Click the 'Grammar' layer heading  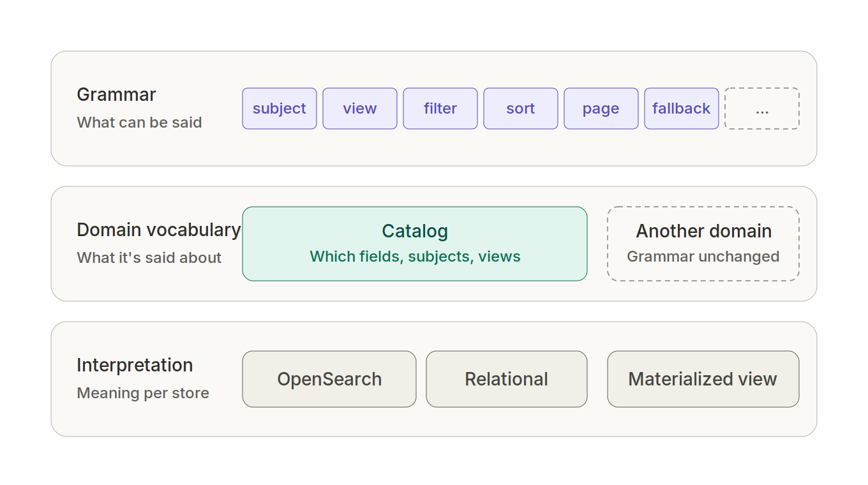(116, 94)
